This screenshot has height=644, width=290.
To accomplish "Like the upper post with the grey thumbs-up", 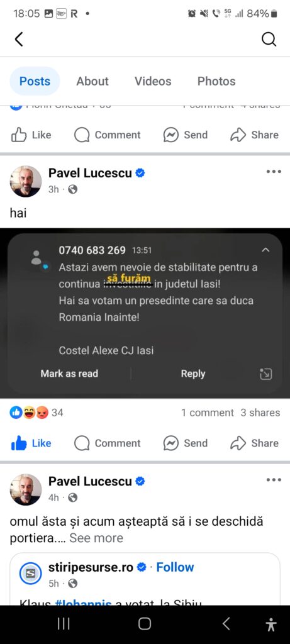I will 31,135.
